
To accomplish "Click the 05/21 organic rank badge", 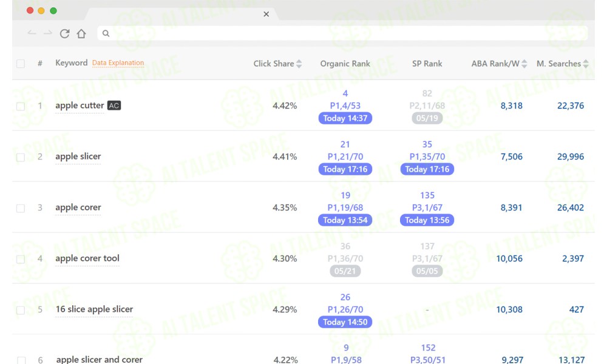I will [x=345, y=271].
